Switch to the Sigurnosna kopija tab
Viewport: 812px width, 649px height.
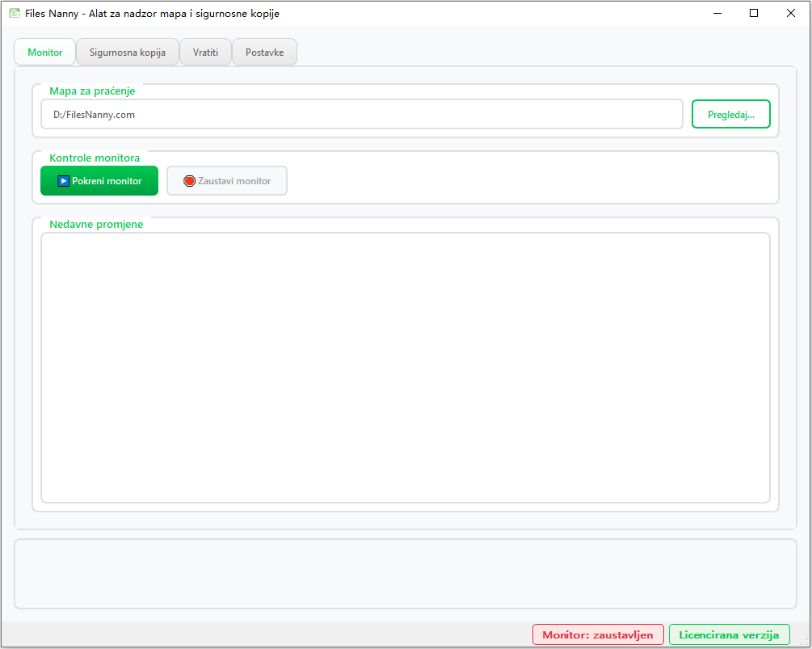127,51
